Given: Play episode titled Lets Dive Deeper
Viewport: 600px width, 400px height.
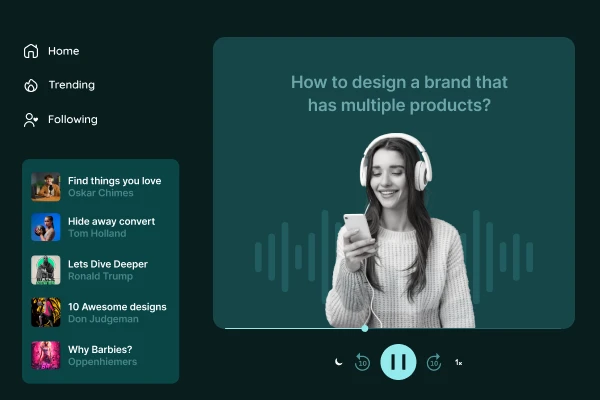Looking at the screenshot, I should pyautogui.click(x=108, y=264).
